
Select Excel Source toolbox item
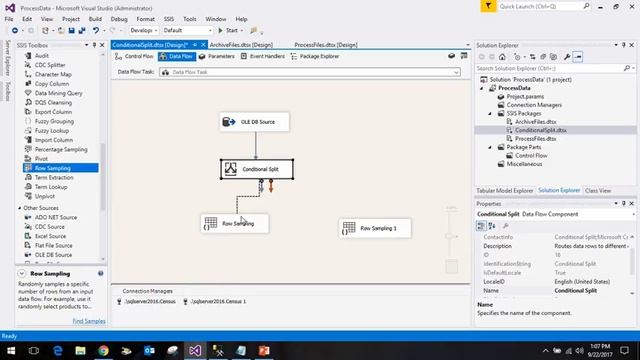point(50,236)
